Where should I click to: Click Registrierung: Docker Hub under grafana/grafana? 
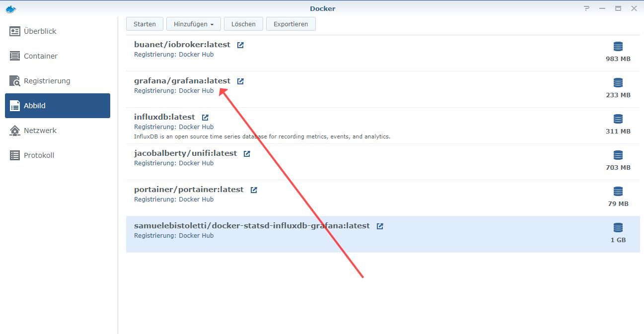tap(174, 91)
